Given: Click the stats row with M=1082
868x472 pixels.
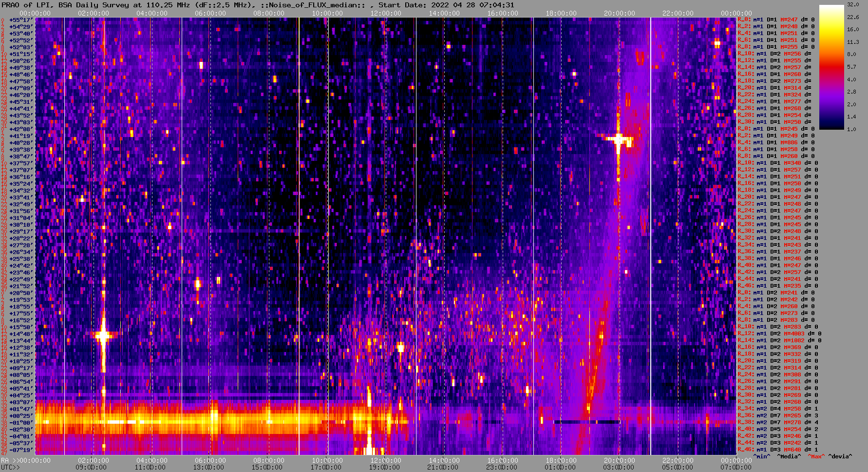Looking at the screenshot, I should pyautogui.click(x=779, y=341).
